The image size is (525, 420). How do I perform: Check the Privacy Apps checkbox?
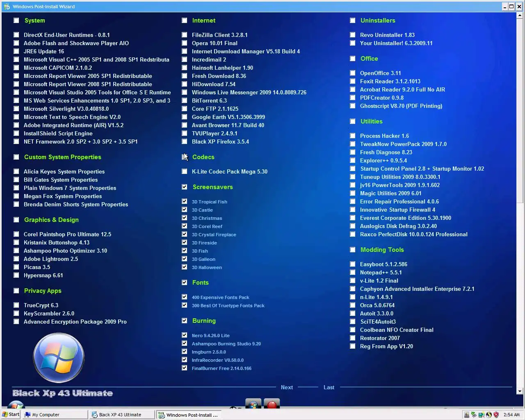[x=16, y=291]
